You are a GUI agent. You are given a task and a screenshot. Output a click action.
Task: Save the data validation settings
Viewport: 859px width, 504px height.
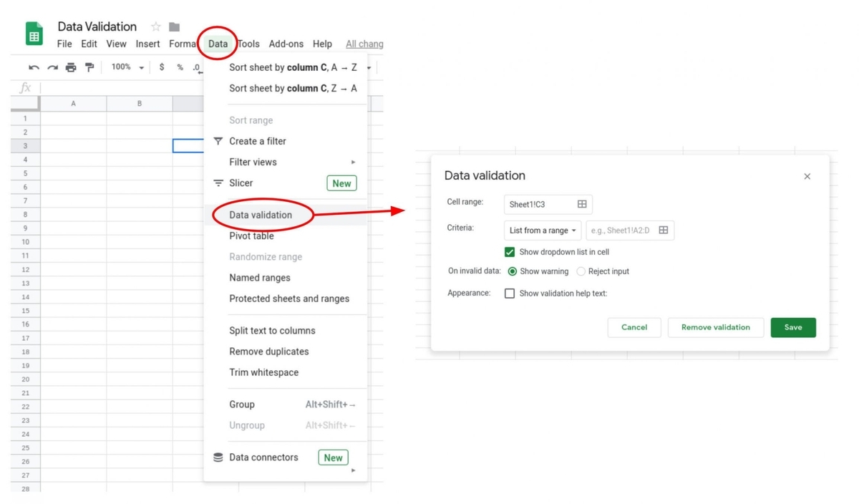792,327
